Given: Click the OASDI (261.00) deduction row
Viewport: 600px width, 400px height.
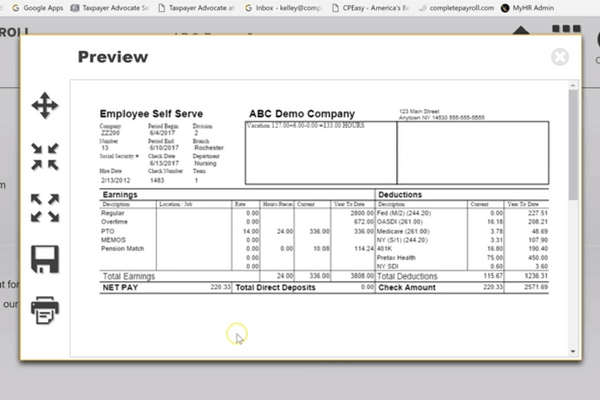Looking at the screenshot, I should pyautogui.click(x=399, y=222).
